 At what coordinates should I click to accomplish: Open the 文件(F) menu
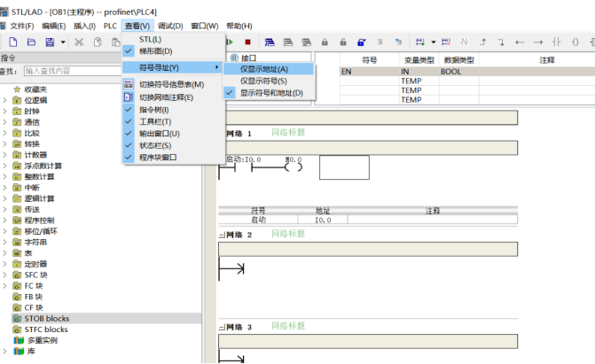pos(21,26)
